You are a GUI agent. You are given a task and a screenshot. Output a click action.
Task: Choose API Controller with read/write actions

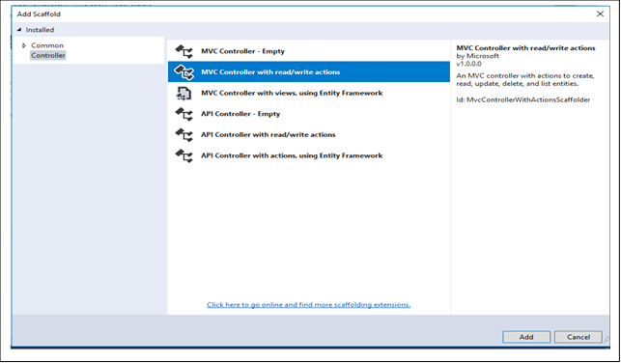309,134
